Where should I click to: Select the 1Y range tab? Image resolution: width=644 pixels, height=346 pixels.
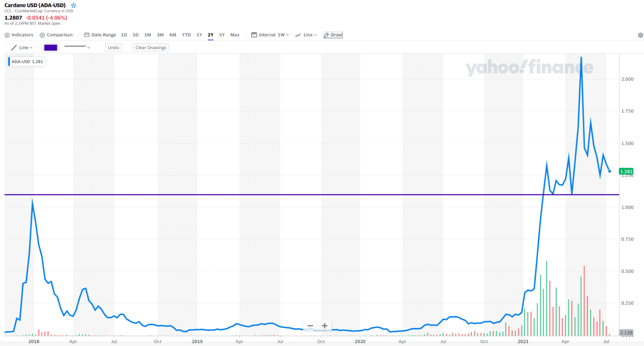coord(199,35)
